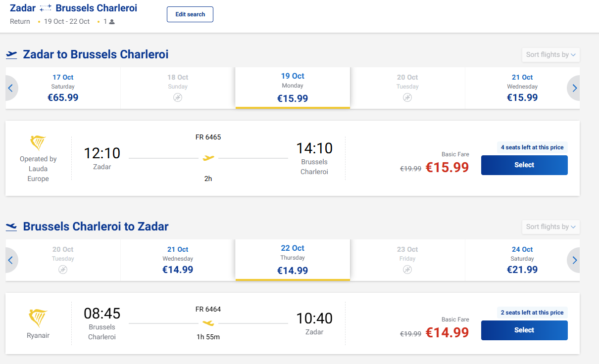Show later outbound dates with right arrow
The image size is (599, 364).
(x=574, y=88)
